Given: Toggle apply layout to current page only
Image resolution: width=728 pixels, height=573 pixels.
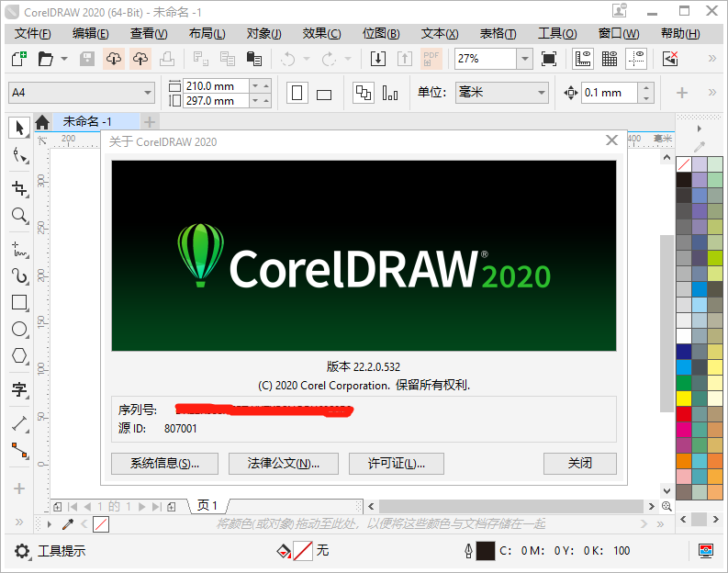Looking at the screenshot, I should click(x=390, y=93).
